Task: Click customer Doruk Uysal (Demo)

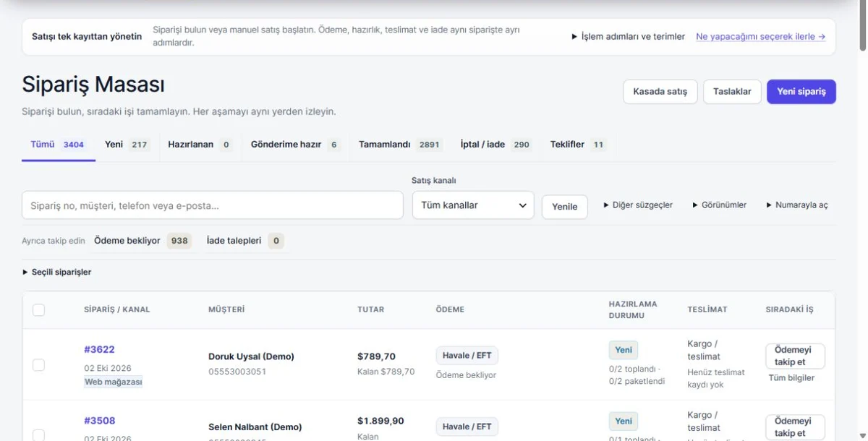Action: pos(251,356)
